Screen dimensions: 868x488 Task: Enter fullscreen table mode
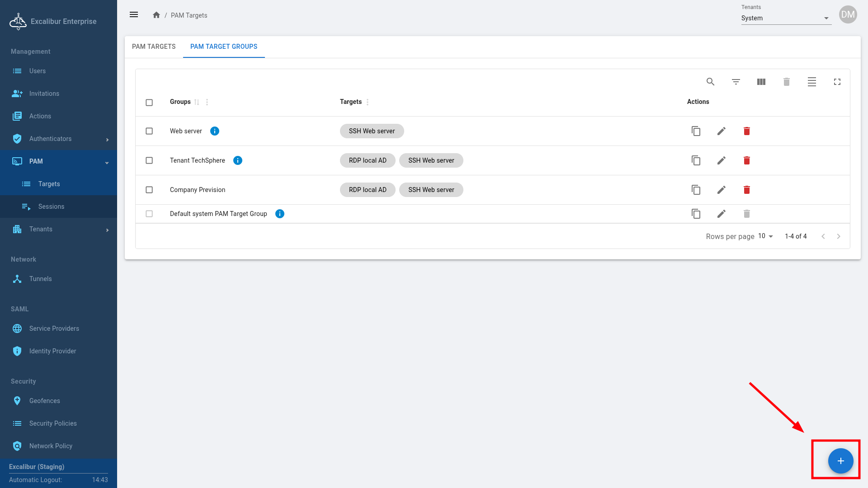tap(837, 82)
